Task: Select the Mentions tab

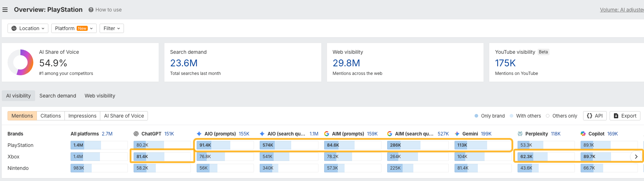Action: tap(22, 116)
